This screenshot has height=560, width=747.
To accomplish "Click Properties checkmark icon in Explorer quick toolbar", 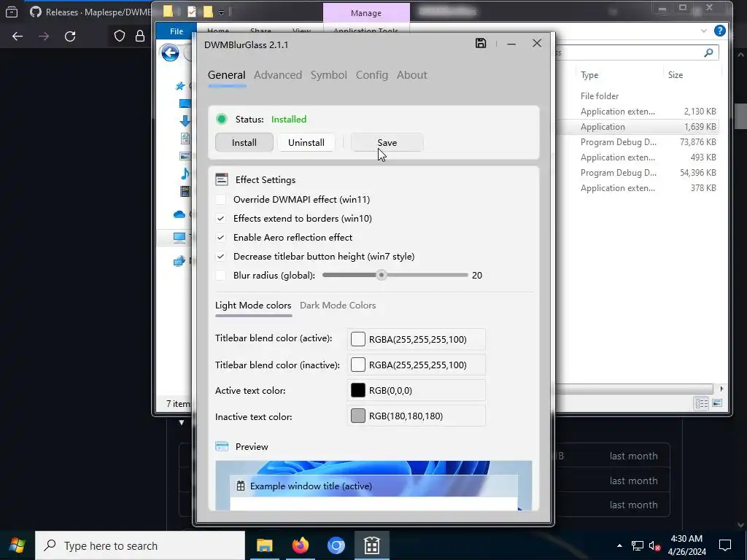I will point(192,12).
